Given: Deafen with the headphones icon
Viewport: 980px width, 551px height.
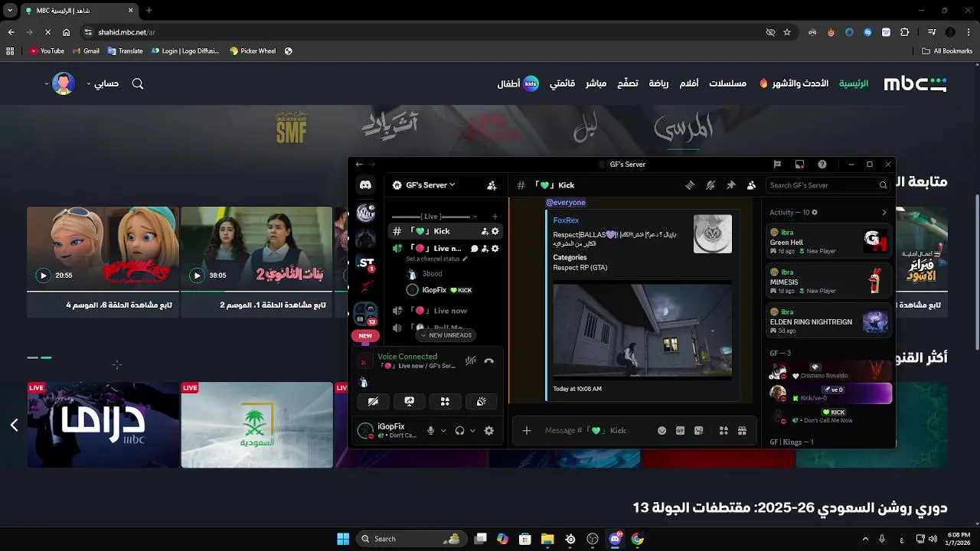Looking at the screenshot, I should pos(459,431).
